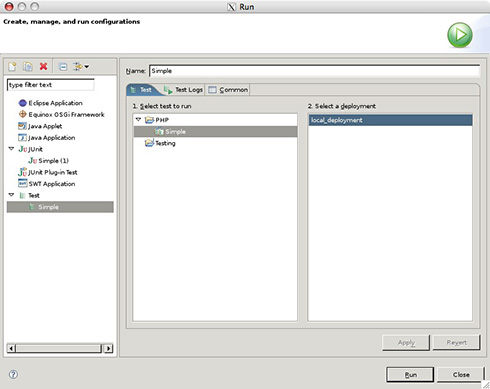Click the Java Applet icon

coord(22,126)
